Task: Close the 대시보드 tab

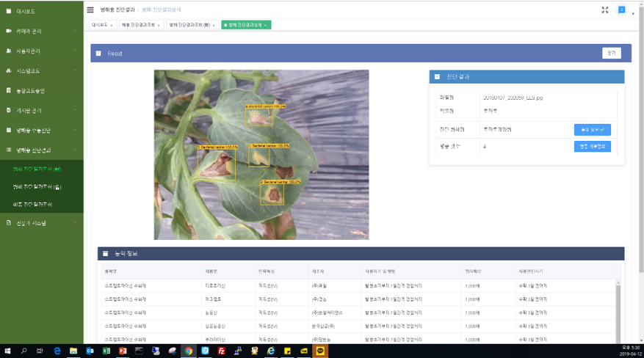Action: [111, 25]
